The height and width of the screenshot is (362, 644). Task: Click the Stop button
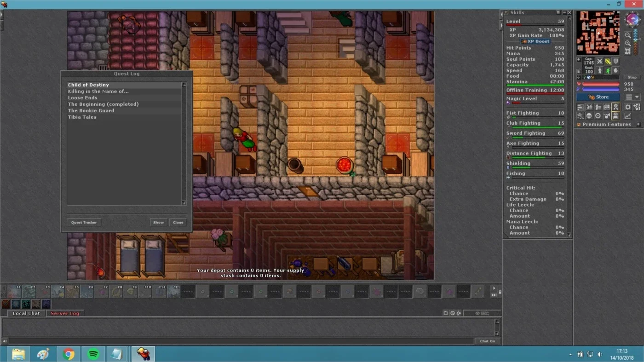pos(632,77)
